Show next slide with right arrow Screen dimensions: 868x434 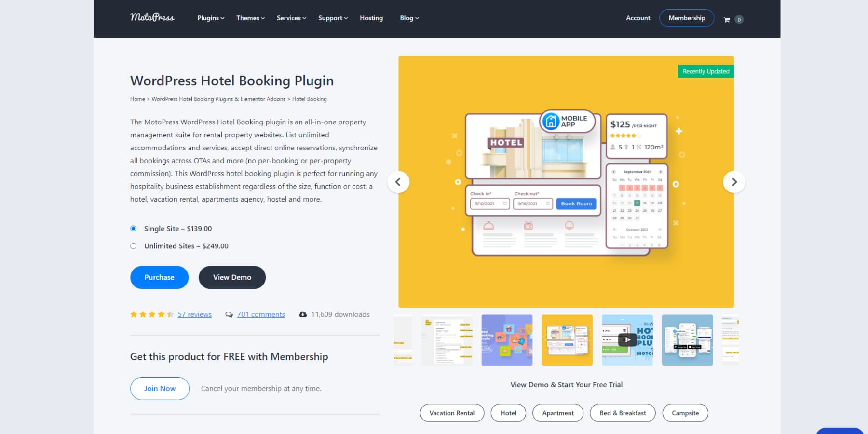click(x=734, y=182)
